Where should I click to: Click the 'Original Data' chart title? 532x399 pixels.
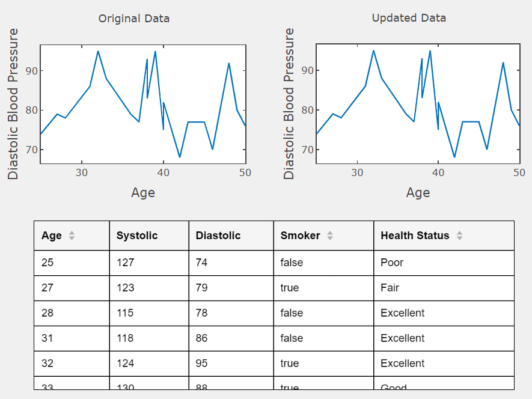pyautogui.click(x=134, y=19)
